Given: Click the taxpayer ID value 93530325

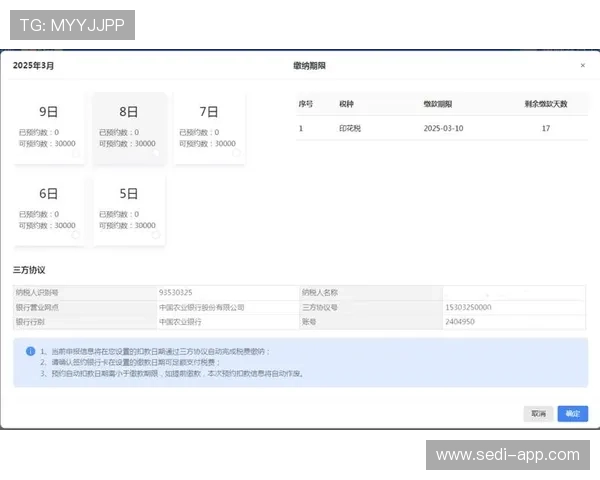Looking at the screenshot, I should (176, 292).
